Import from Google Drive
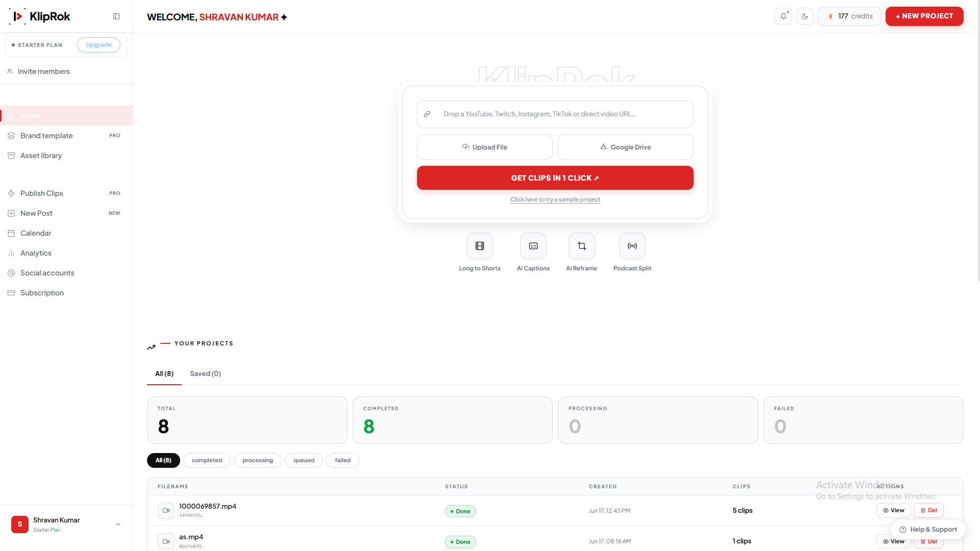Viewport: 980px width, 551px height. [x=625, y=147]
